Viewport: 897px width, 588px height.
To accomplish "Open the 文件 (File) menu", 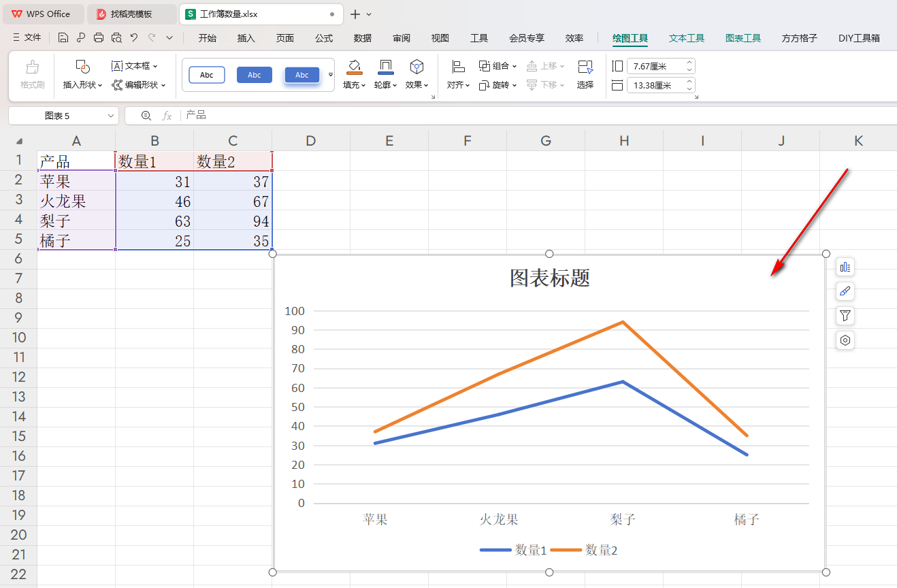I will coord(27,38).
